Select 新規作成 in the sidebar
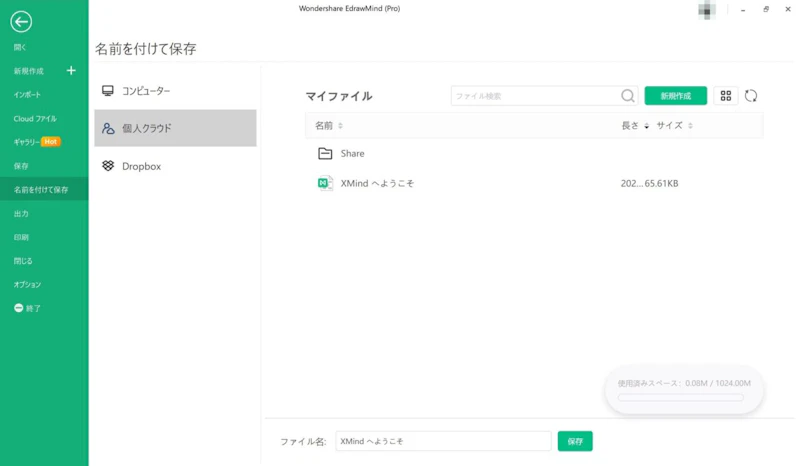The width and height of the screenshot is (800, 466). [29, 71]
